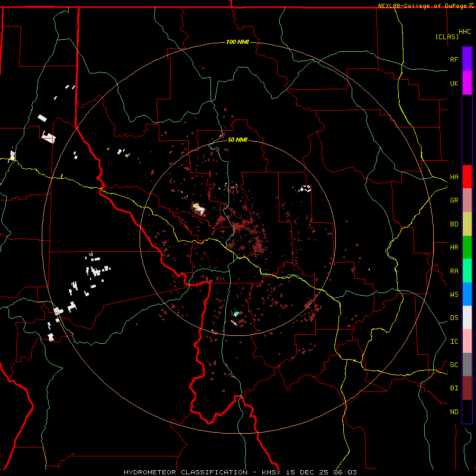Image resolution: width=476 pixels, height=476 pixels.
Task: Click the BI legend label
Action: tap(454, 388)
